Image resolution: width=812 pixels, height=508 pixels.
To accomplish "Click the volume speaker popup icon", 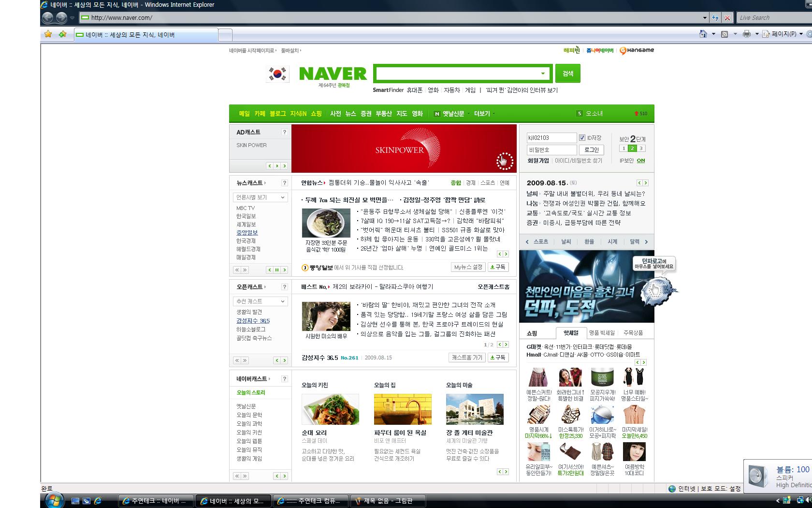I will [x=758, y=476].
